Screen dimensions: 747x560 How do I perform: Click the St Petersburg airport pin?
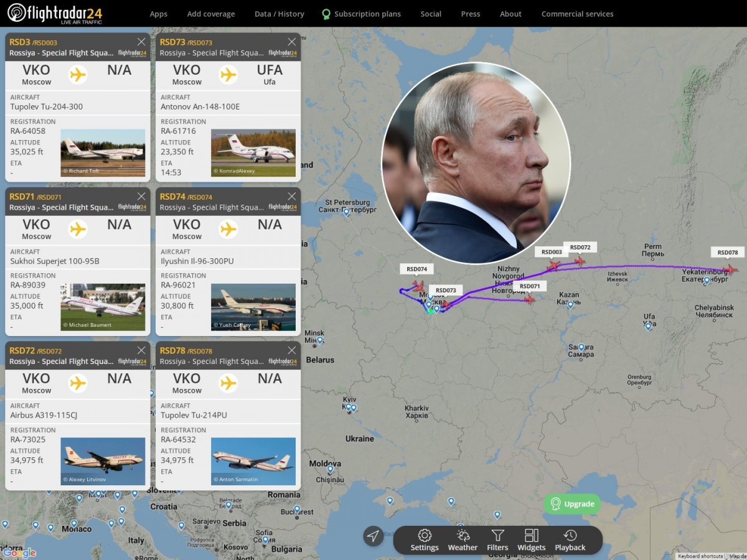coord(346,213)
